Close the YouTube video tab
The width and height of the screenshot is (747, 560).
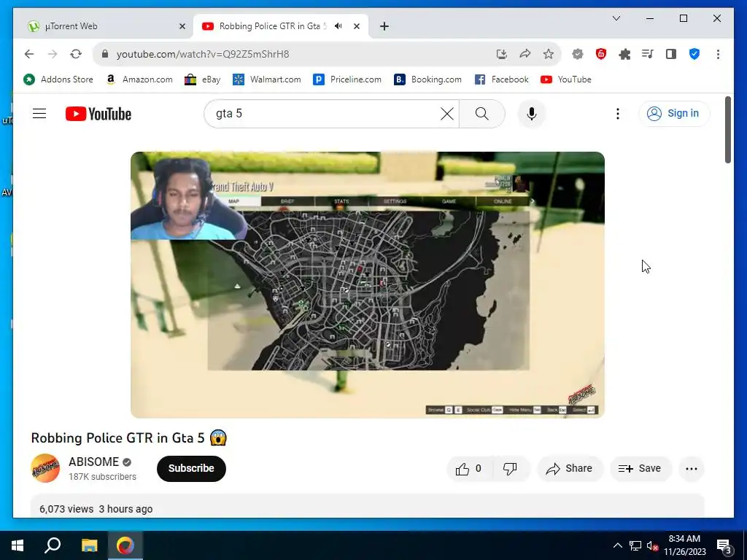tap(356, 26)
